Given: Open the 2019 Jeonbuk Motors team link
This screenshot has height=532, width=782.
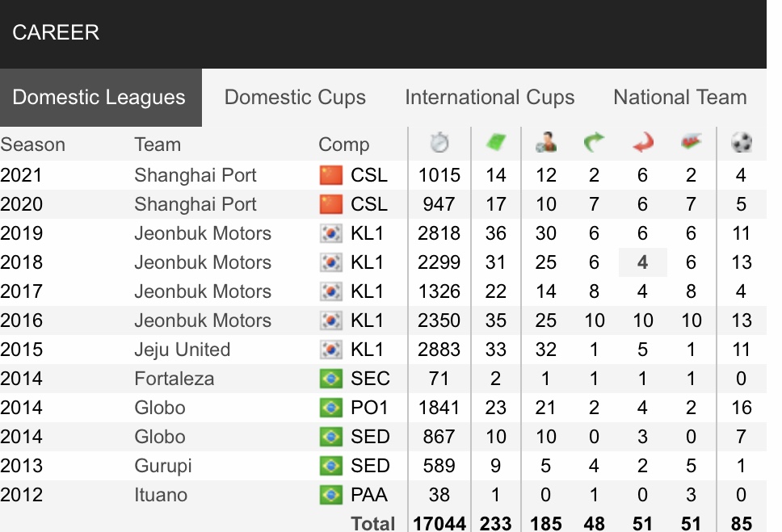Looking at the screenshot, I should click(203, 233).
